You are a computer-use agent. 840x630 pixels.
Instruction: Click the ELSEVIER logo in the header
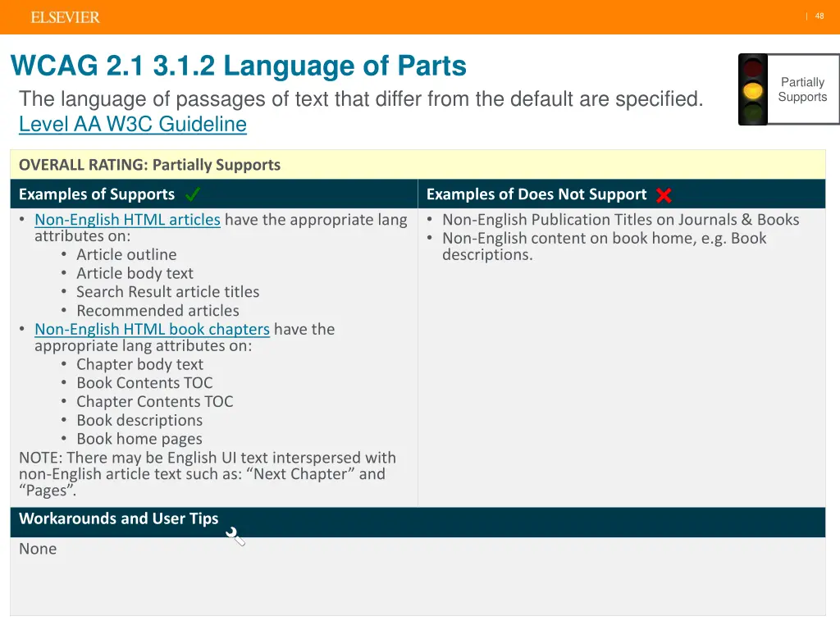click(x=66, y=18)
